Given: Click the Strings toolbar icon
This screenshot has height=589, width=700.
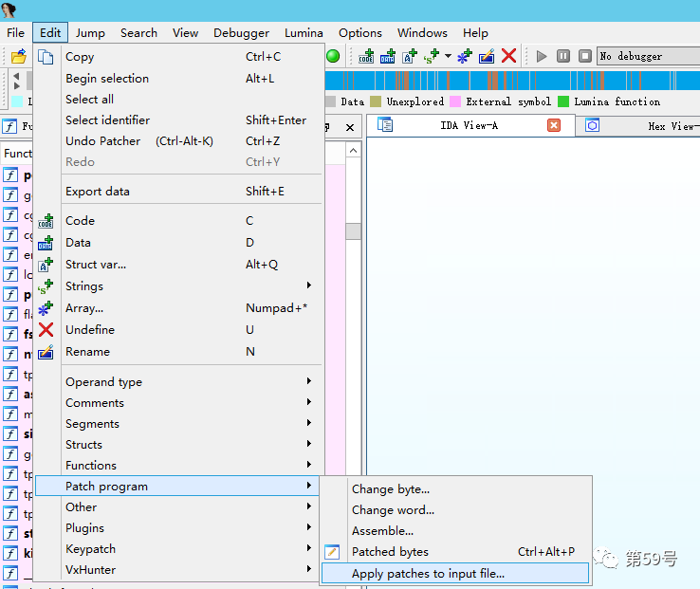Looking at the screenshot, I should [x=432, y=56].
